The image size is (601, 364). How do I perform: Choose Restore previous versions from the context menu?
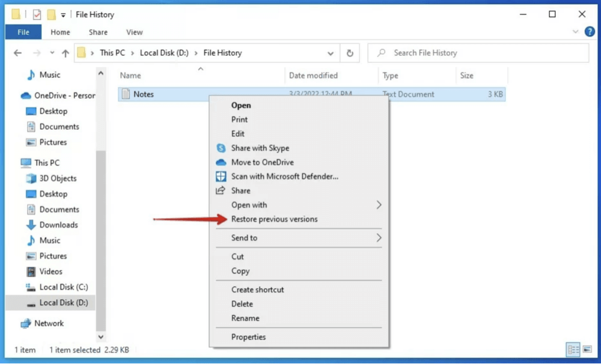276,219
